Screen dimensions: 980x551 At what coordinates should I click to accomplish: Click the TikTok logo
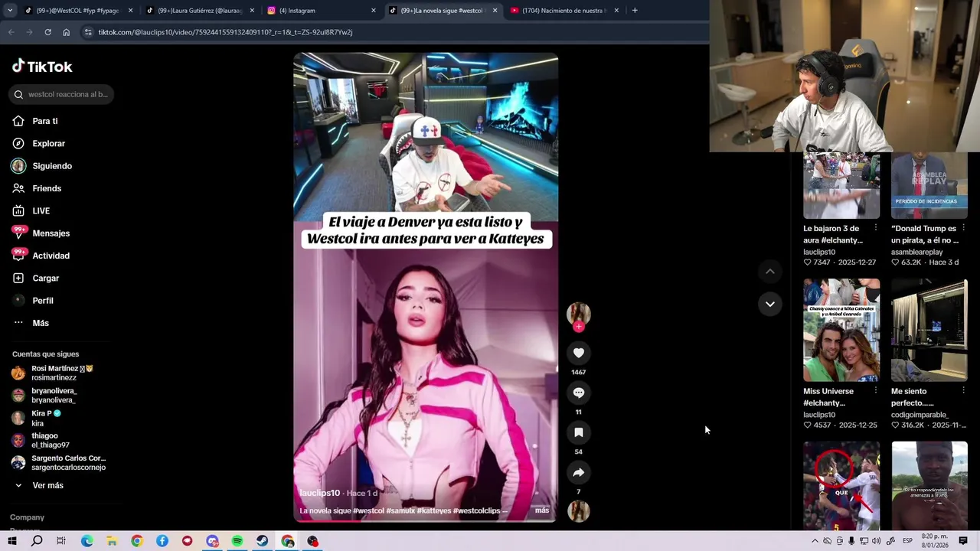point(42,67)
